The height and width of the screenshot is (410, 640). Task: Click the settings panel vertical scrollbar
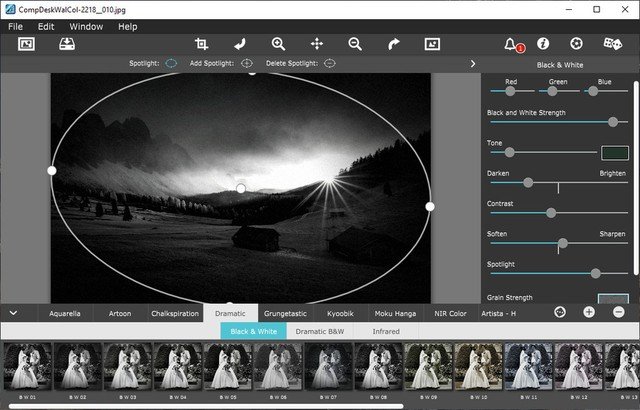coord(636,178)
